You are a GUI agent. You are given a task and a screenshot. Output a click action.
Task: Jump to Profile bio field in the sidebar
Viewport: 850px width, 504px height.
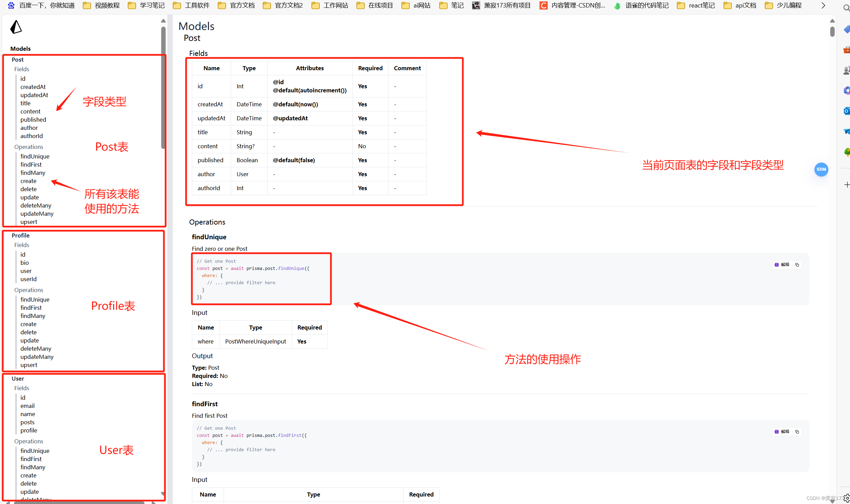(25, 263)
